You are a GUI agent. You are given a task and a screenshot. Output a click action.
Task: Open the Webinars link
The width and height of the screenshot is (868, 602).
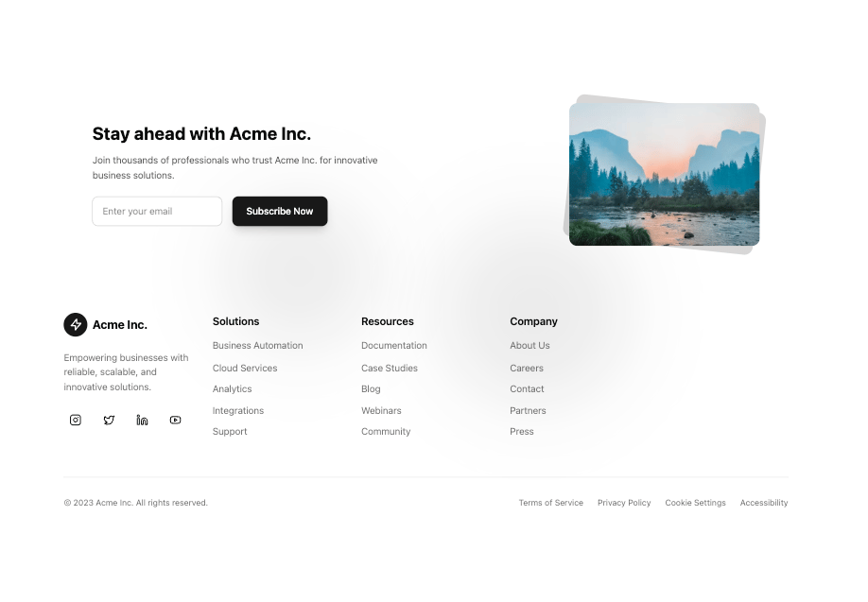point(381,410)
